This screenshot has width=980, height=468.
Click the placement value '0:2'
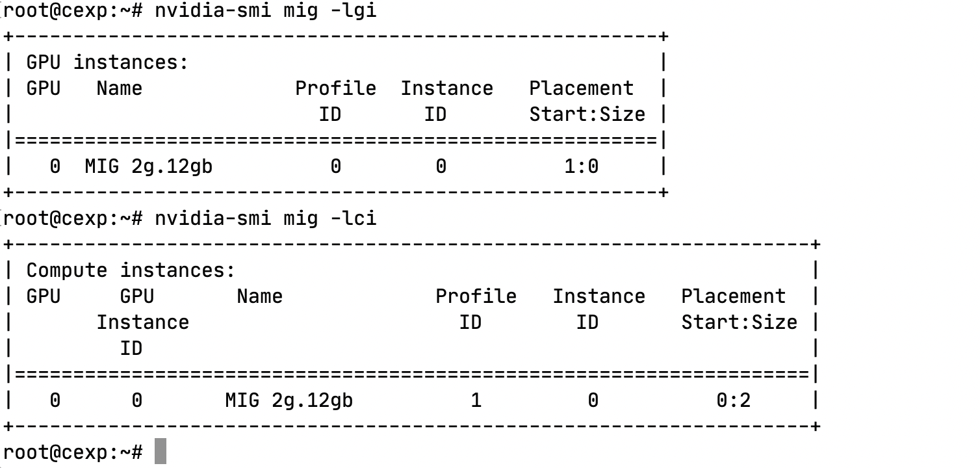733,400
